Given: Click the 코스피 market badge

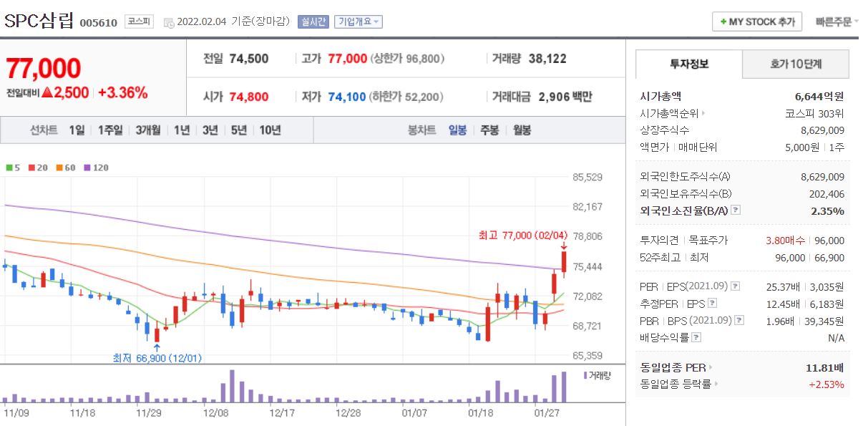Looking at the screenshot, I should 139,22.
